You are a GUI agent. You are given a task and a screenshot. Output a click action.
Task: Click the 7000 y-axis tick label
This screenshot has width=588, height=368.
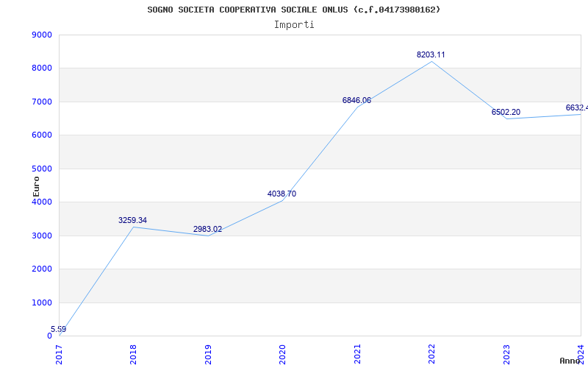[42, 102]
